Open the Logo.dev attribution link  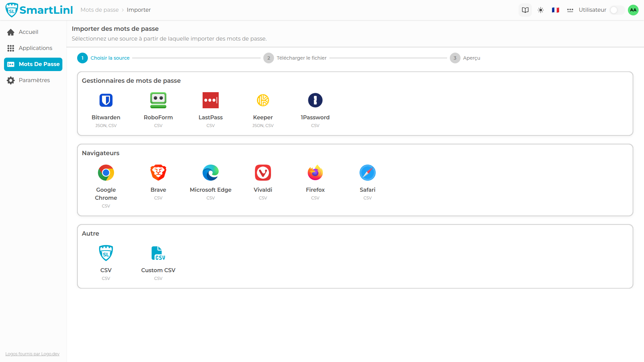tap(32, 354)
